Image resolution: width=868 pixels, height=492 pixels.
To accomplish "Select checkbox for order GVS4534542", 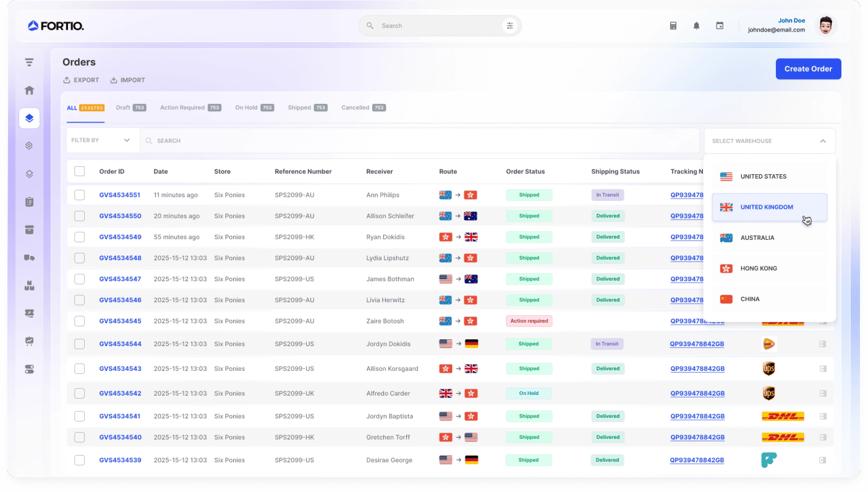I will tap(79, 393).
